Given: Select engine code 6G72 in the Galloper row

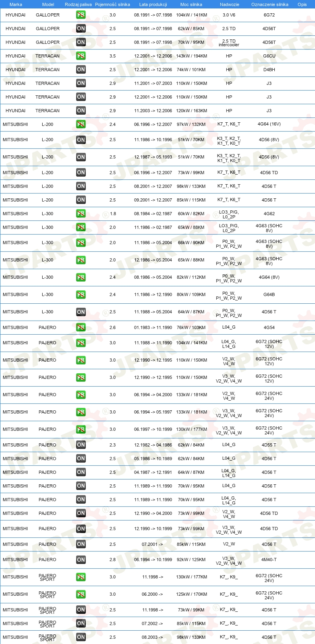Looking at the screenshot, I should [269, 15].
